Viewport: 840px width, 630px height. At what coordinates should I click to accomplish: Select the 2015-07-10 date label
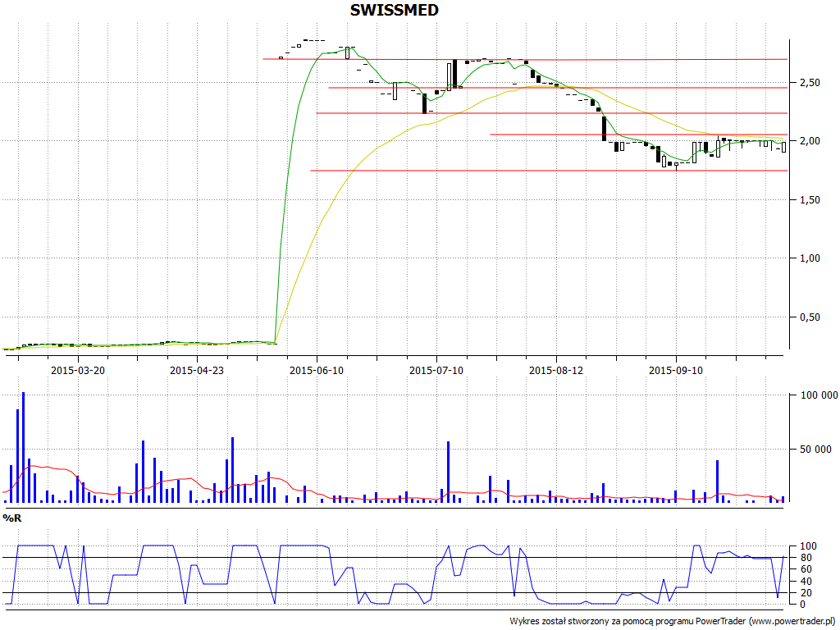pyautogui.click(x=436, y=370)
